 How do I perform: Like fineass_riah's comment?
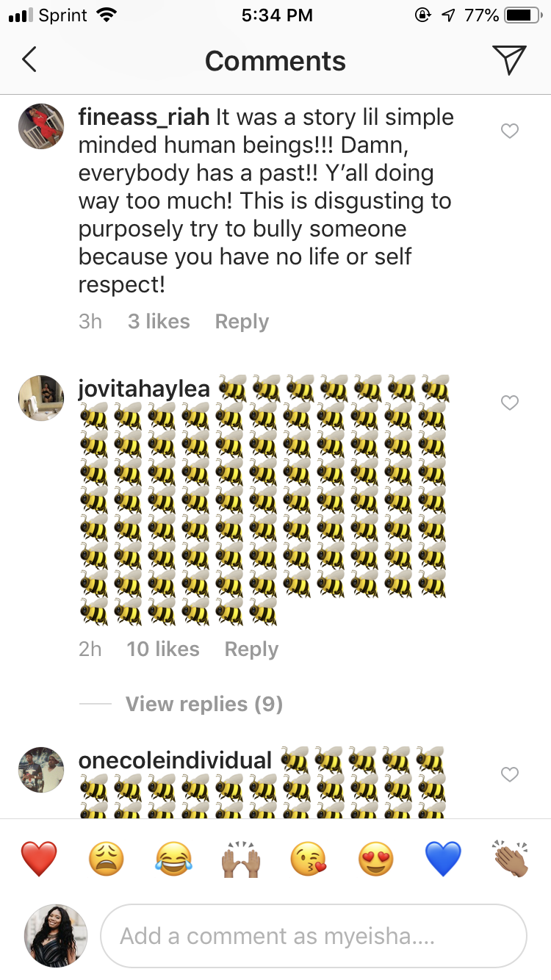click(x=509, y=131)
